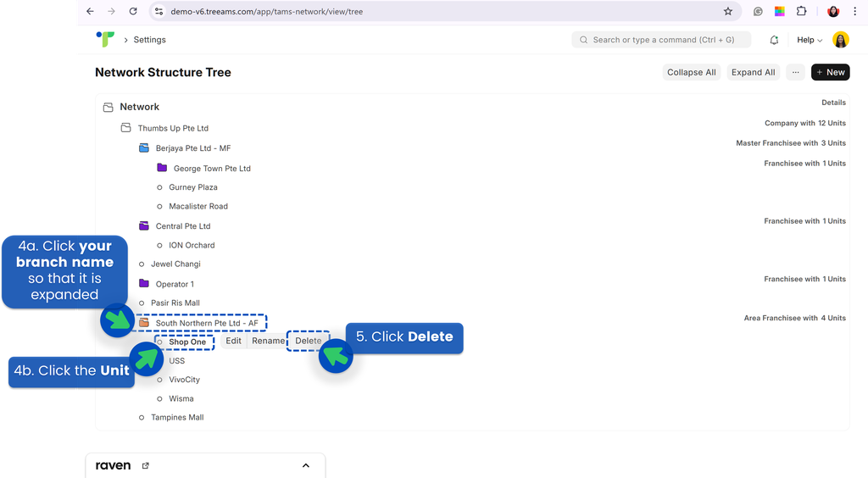Toggle the George Town Pte Ltd node

click(x=212, y=168)
